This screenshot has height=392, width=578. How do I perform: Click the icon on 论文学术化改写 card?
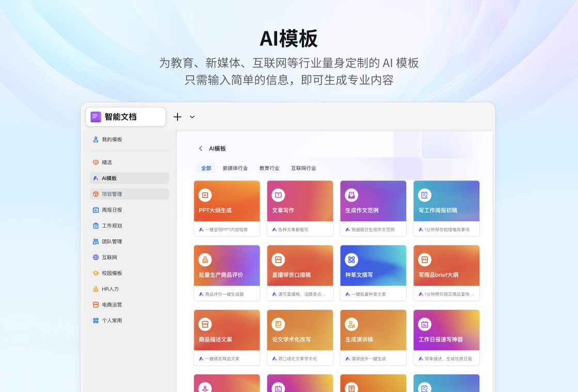(x=278, y=324)
